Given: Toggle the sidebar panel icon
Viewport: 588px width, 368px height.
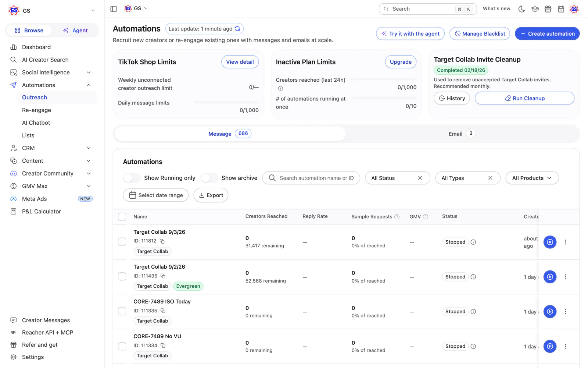Looking at the screenshot, I should (x=114, y=9).
